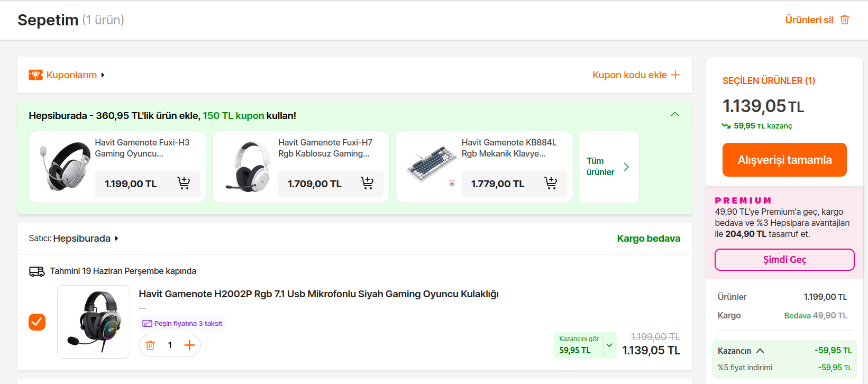The image size is (868, 384).
Task: Expand the Kazancını gör savings dropdown
Action: click(609, 345)
